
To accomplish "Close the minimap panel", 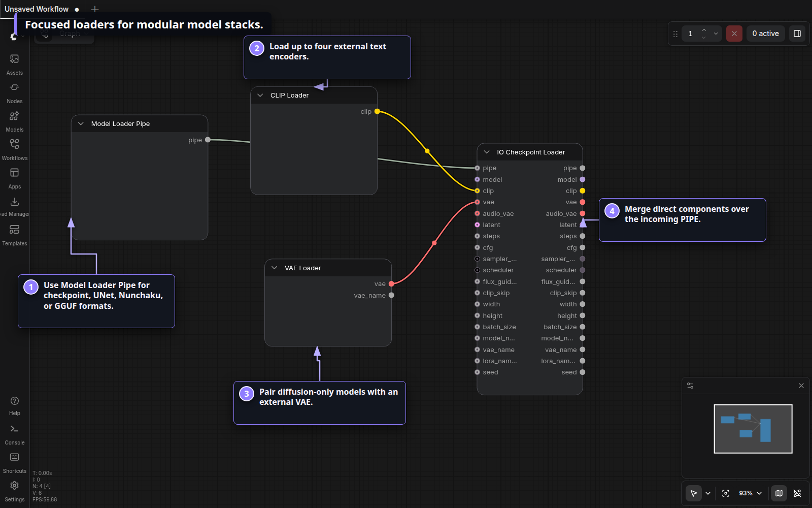I will click(801, 386).
